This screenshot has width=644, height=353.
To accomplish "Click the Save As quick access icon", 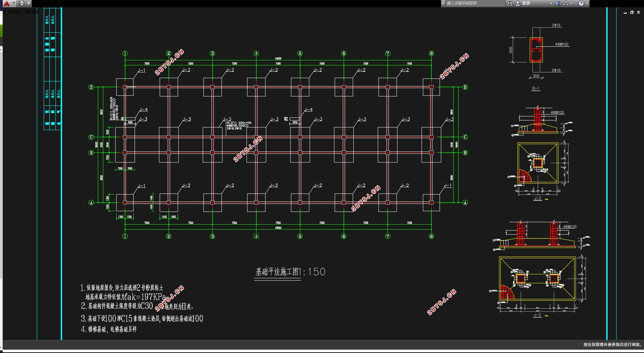I will click(x=22, y=3).
